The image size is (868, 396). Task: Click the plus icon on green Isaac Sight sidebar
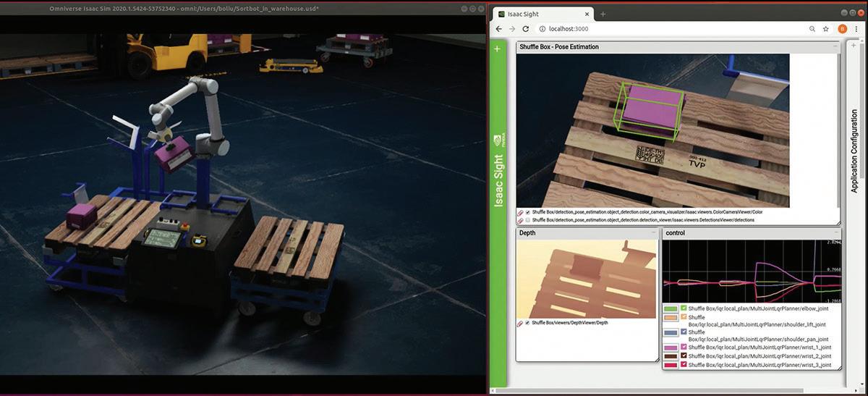497,49
